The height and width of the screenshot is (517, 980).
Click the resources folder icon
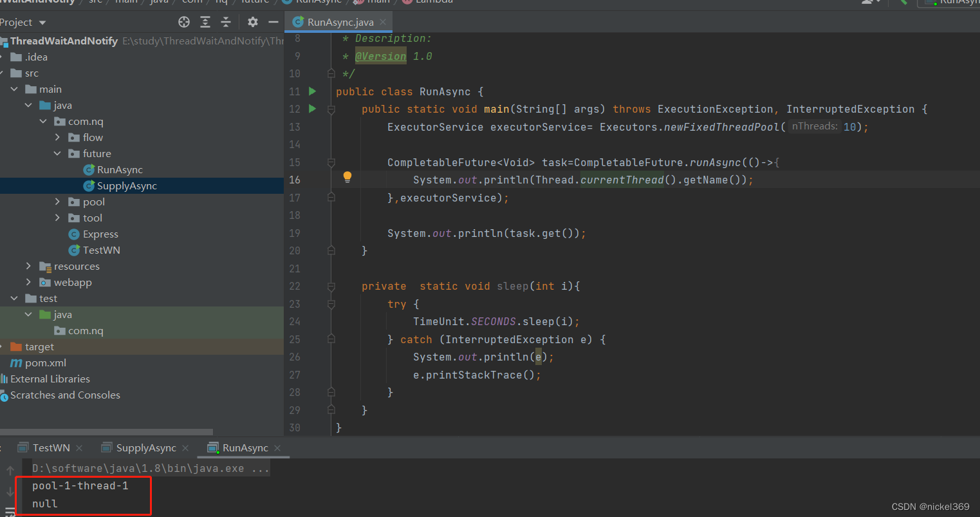45,266
